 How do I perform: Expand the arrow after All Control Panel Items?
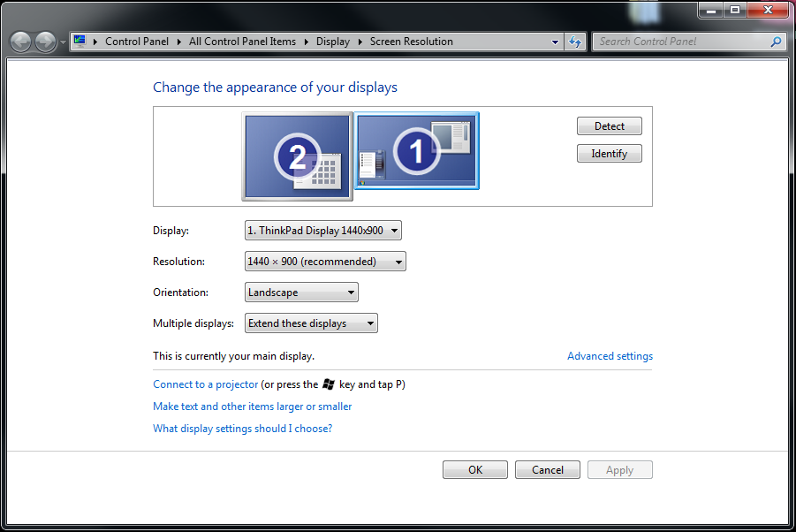(306, 42)
